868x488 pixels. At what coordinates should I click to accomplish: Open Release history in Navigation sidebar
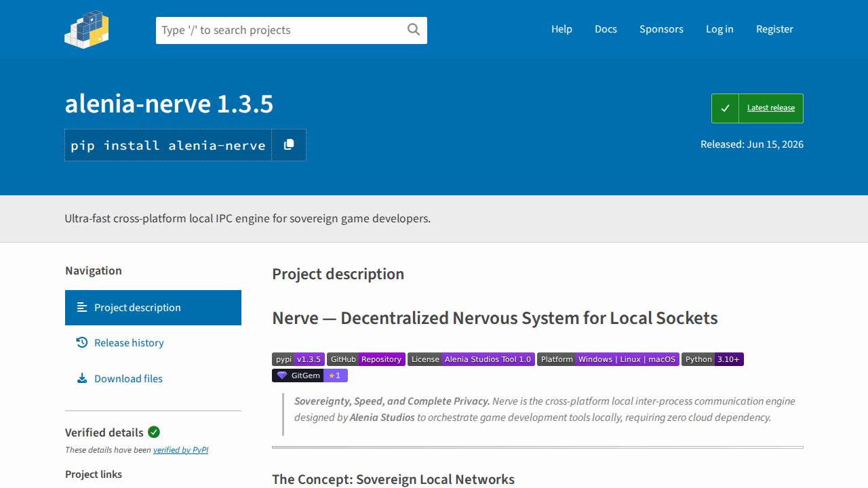click(153, 343)
